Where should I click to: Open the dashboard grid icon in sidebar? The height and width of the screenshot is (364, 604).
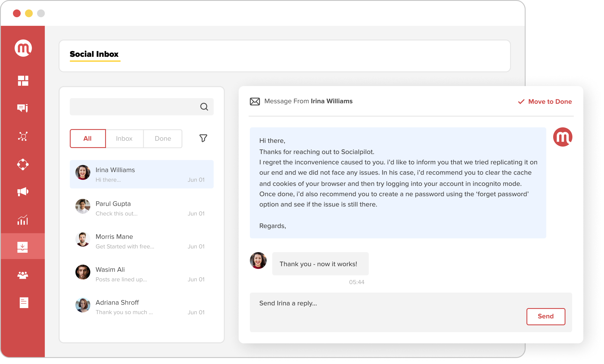pyautogui.click(x=23, y=81)
